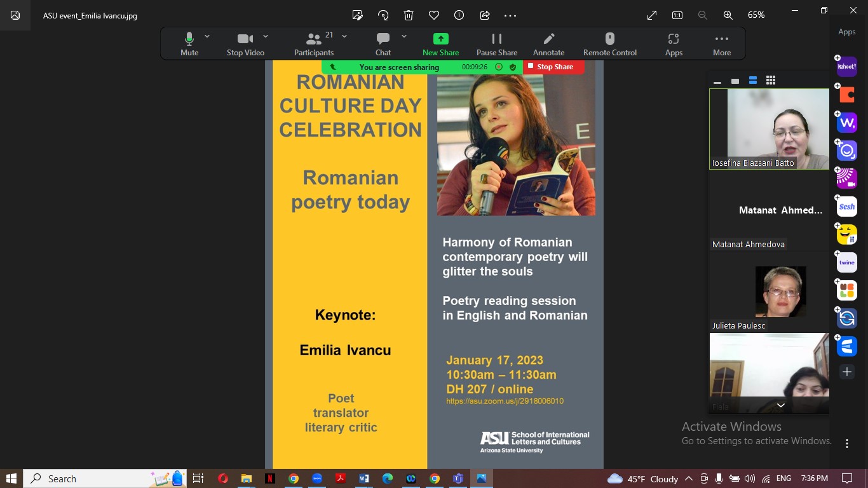Switch to single active speaker view
The image size is (868, 488).
click(x=735, y=81)
